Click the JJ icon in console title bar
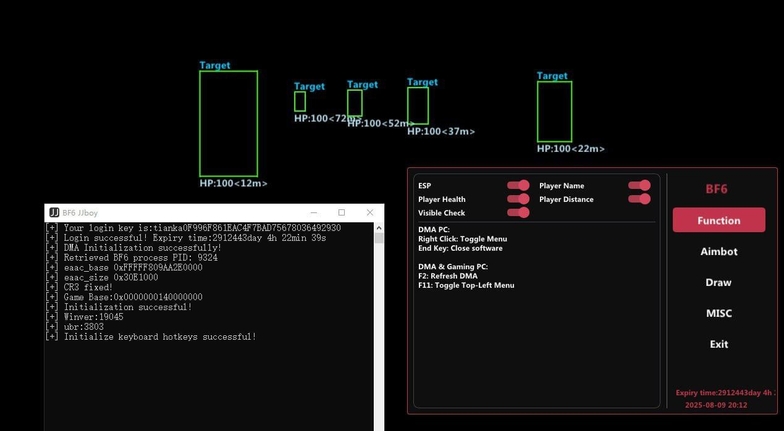The image size is (784, 431). pos(54,213)
